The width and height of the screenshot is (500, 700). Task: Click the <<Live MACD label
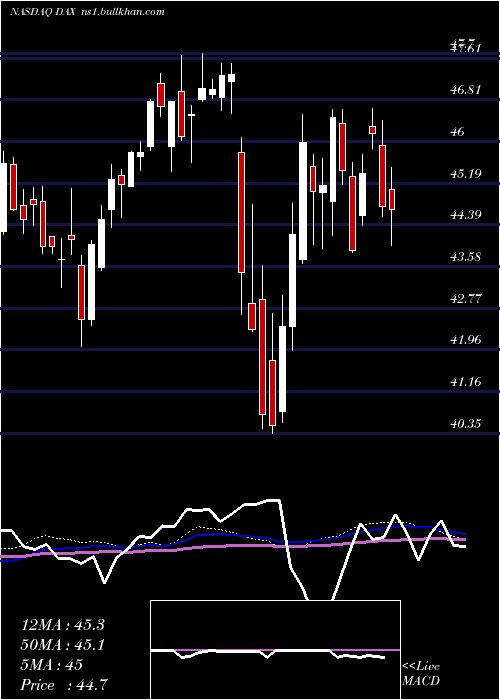tap(421, 674)
